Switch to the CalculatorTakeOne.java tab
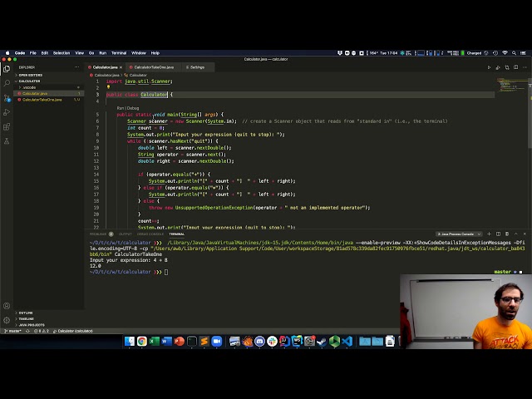 click(154, 67)
